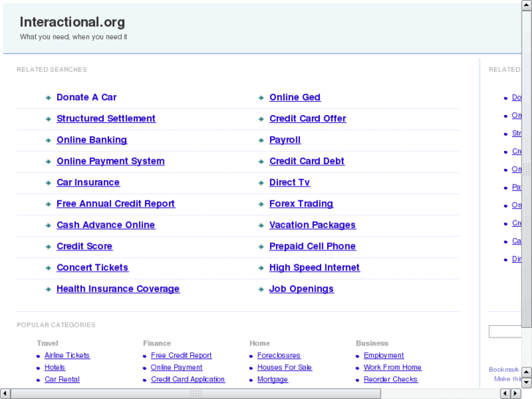Viewport: 532px width, 399px height.
Task: Click the Structured Settlement link
Action: [x=106, y=119]
